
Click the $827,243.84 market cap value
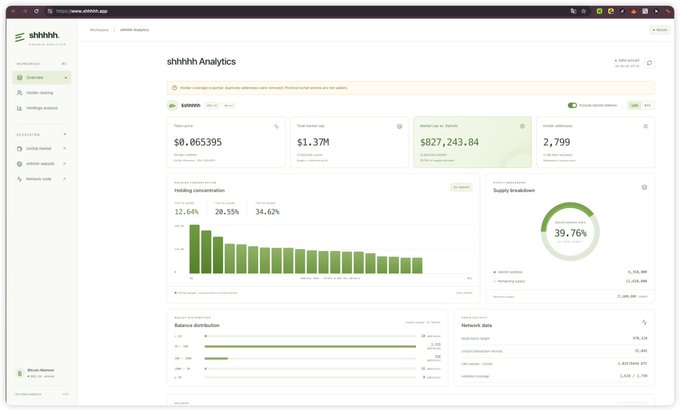point(449,142)
